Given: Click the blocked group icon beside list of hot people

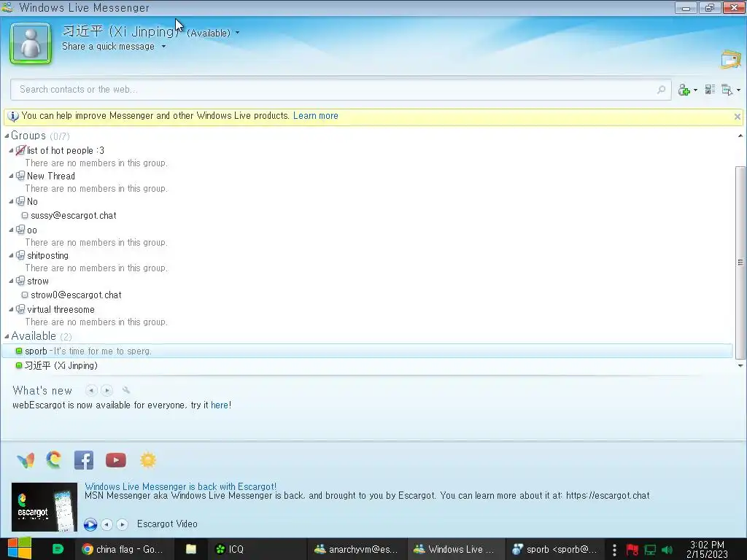Looking at the screenshot, I should coord(20,150).
